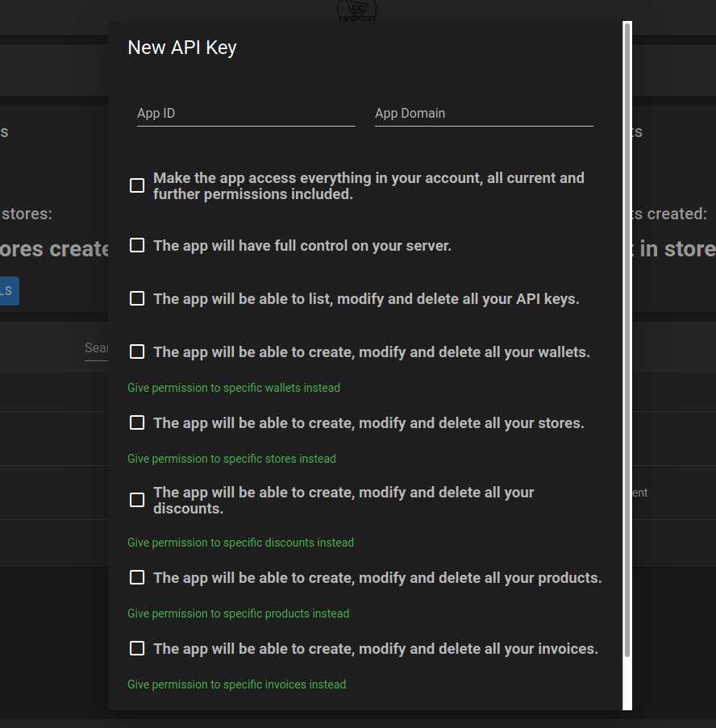Screen dimensions: 716x728
Task: Tick the all discounts permission checkbox
Action: point(137,500)
